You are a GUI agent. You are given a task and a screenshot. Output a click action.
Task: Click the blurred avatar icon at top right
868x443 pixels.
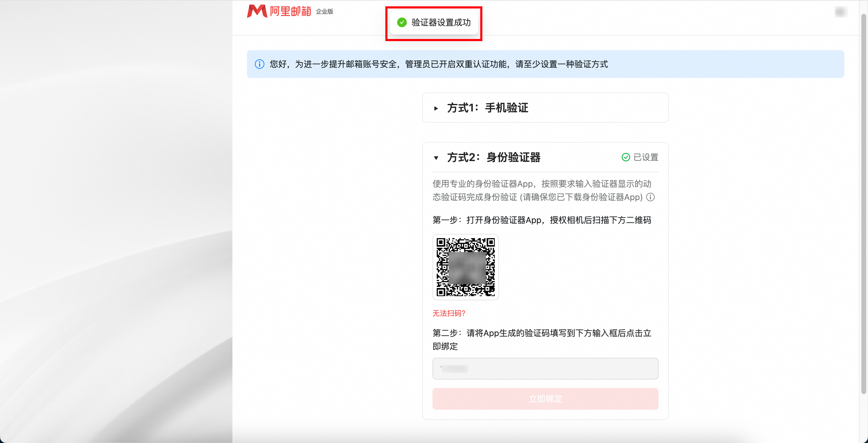[x=841, y=12]
